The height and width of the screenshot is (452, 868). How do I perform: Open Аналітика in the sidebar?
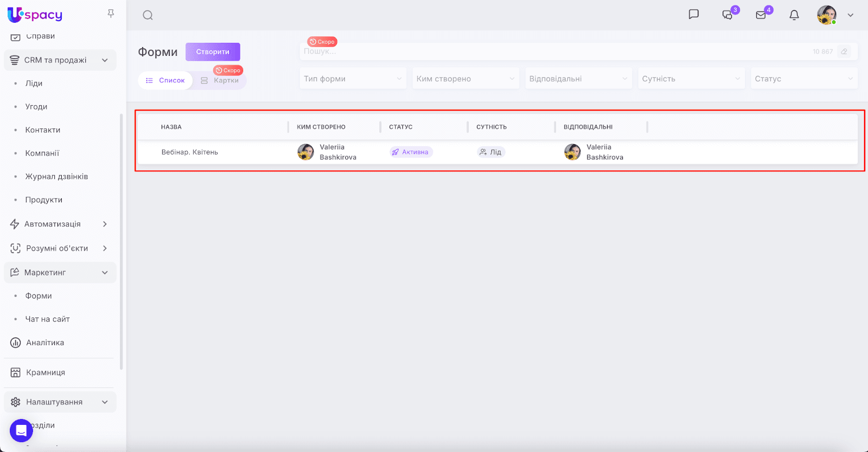tap(45, 343)
